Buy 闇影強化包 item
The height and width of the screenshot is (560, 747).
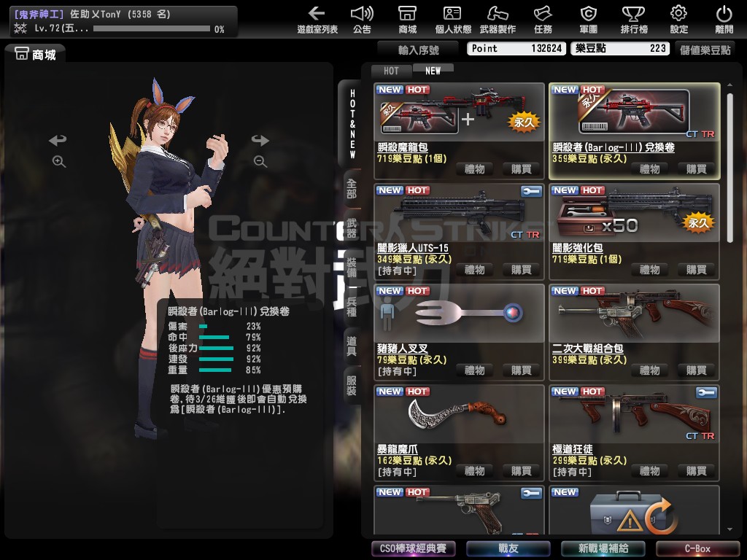point(696,270)
